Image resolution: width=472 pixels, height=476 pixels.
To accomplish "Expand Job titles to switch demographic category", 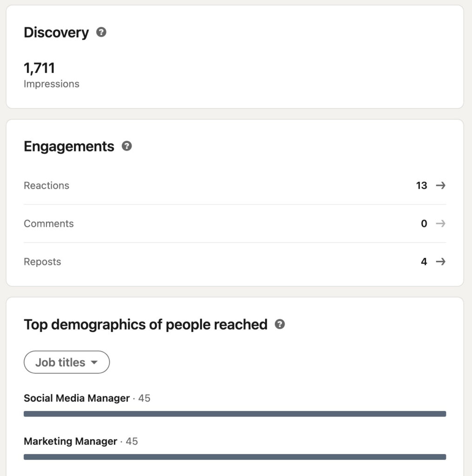I will coord(66,362).
